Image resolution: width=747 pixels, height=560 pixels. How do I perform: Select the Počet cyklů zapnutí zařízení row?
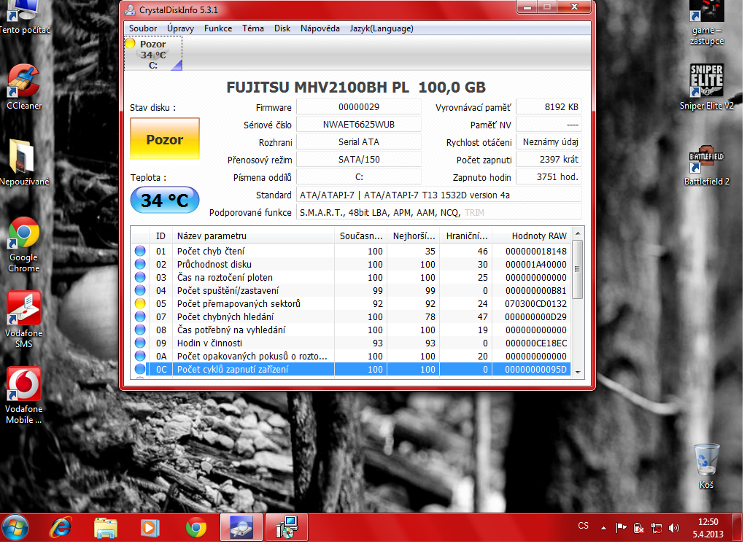tap(351, 369)
